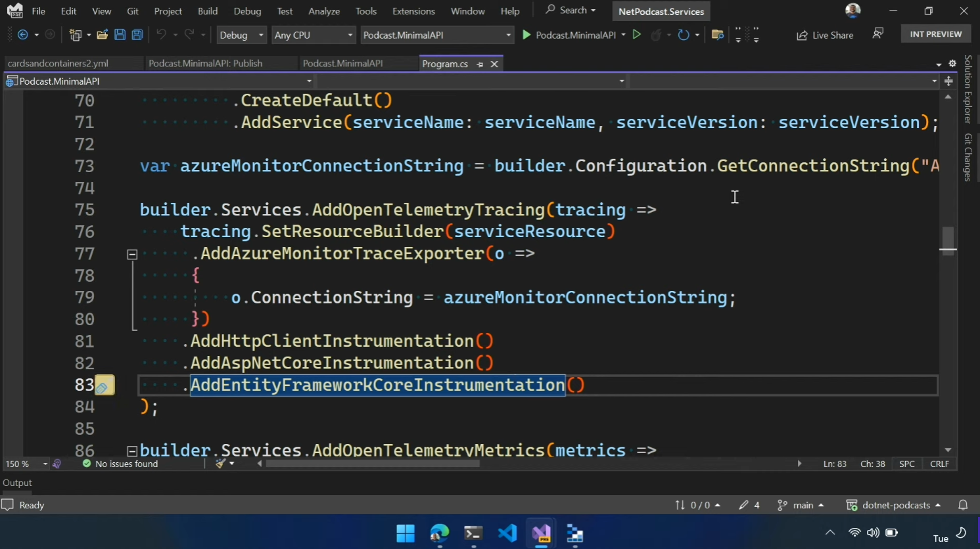980x549 pixels.
Task: Collapse the AddOpenTelemetryMetrics region at line 86
Action: click(132, 451)
